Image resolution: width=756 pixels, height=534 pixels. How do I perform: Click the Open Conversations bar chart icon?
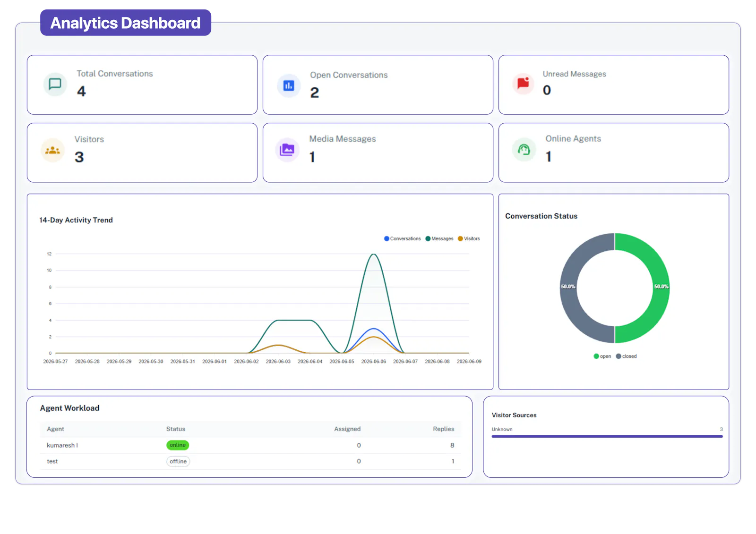tap(289, 85)
